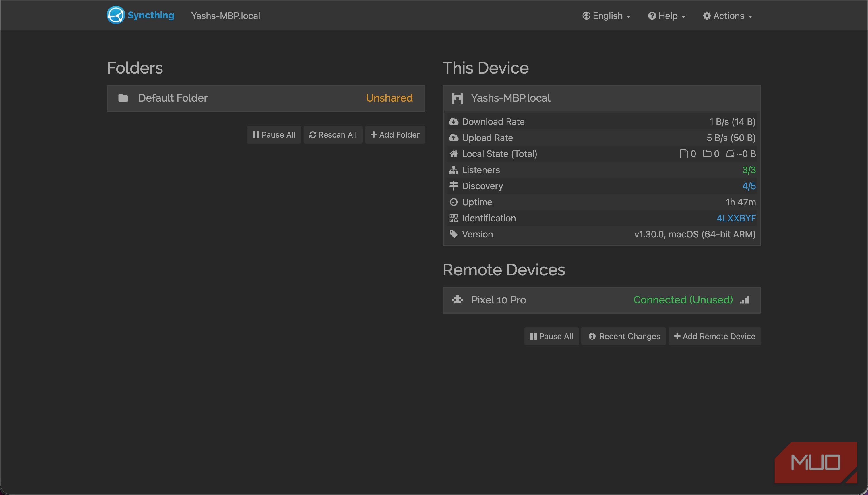Click Add Folder button
Screen dimensions: 868x495
(x=395, y=135)
